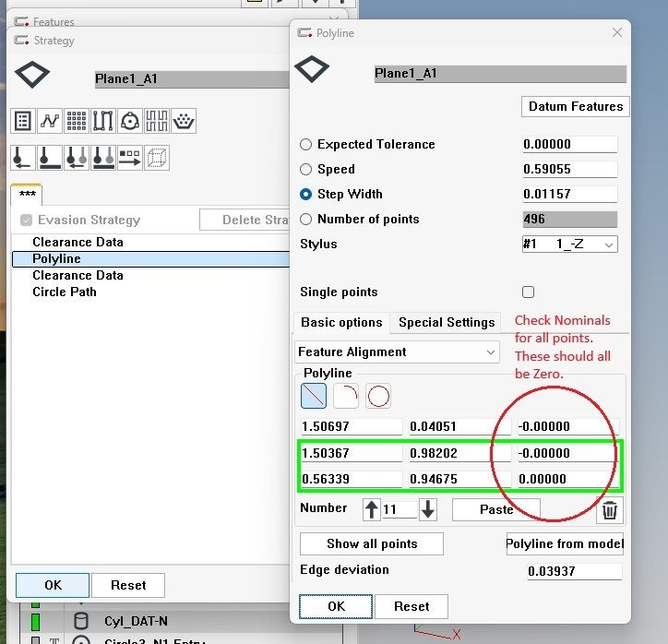The width and height of the screenshot is (668, 644).
Task: Select the arc polyline segment icon
Action: tap(346, 397)
